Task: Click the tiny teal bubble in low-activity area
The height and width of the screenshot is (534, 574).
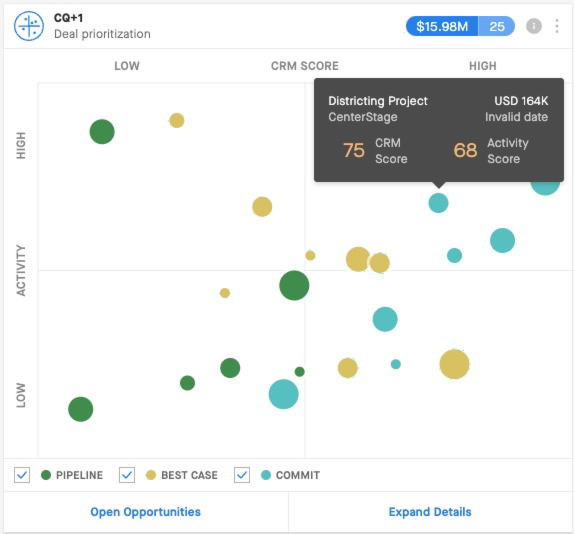Action: point(396,364)
